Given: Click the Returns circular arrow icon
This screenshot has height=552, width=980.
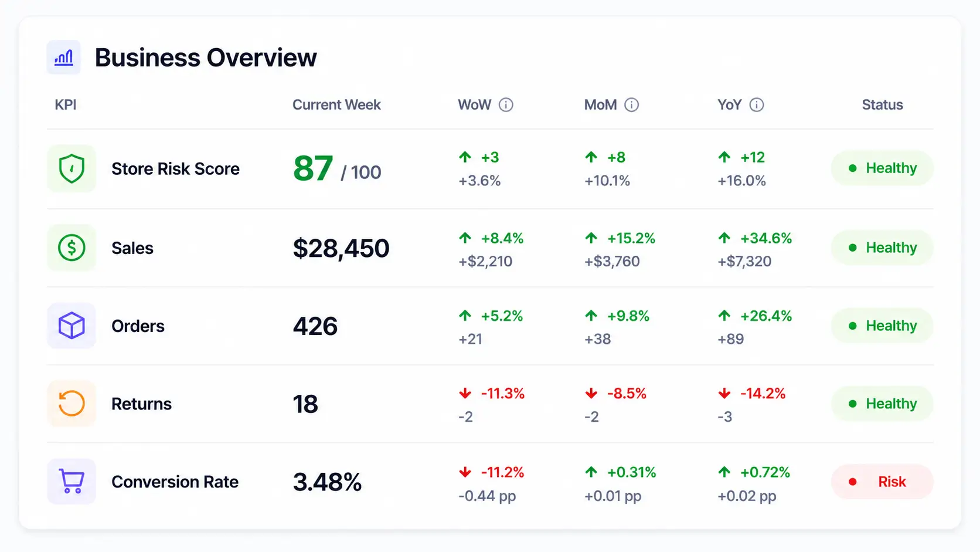Looking at the screenshot, I should [72, 404].
